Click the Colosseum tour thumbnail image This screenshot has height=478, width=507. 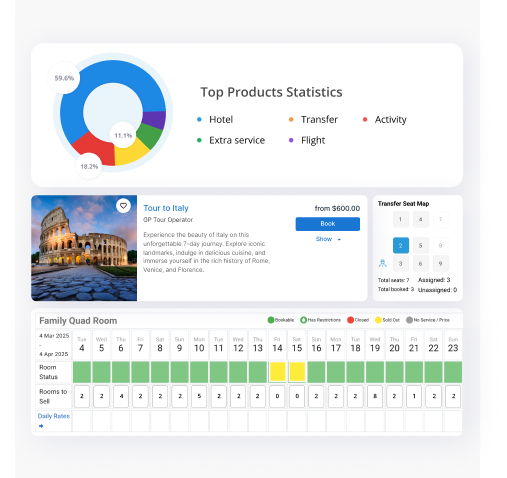(x=84, y=248)
